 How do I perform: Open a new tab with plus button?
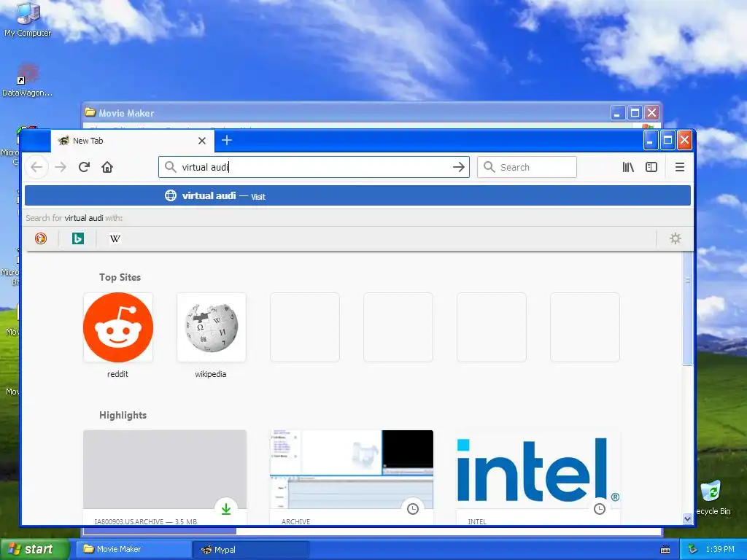coord(227,141)
